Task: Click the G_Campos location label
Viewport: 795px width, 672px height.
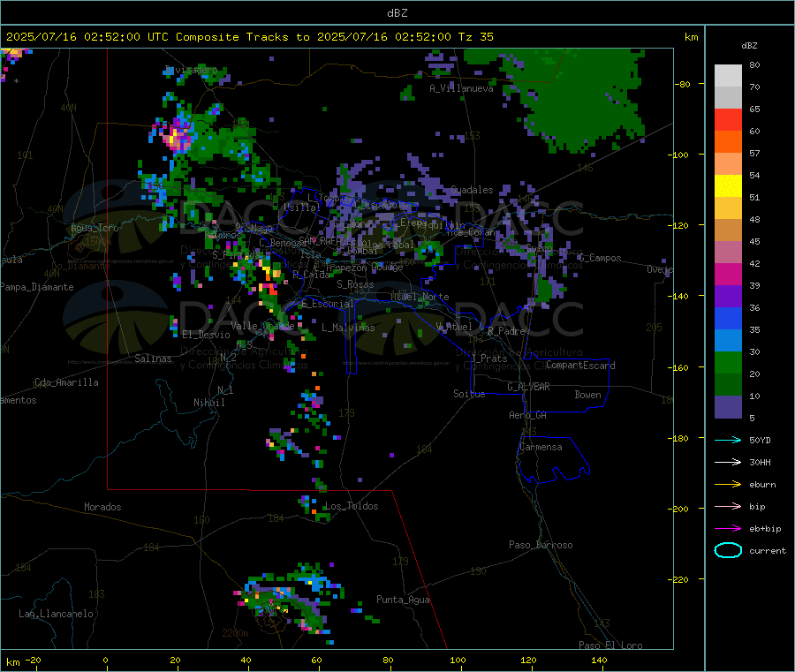Action: (600, 259)
